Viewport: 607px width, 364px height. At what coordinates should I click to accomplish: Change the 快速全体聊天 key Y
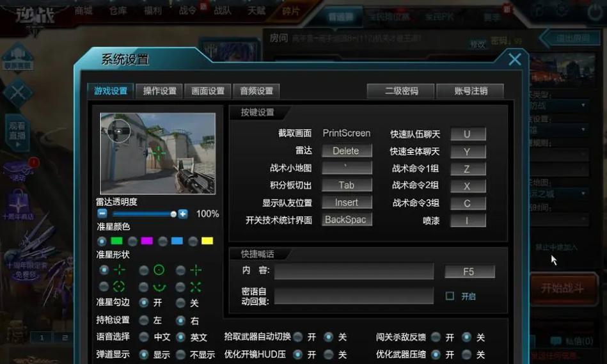tap(468, 152)
